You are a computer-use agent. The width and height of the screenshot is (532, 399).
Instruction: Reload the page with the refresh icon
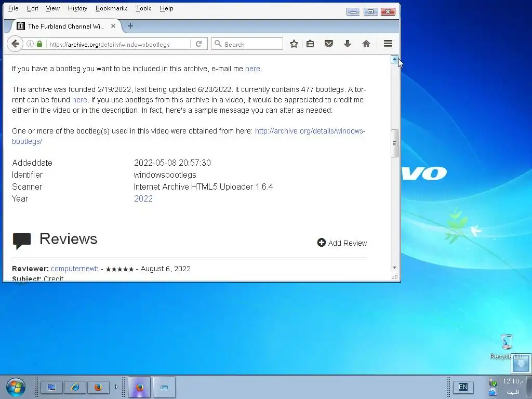pyautogui.click(x=199, y=44)
